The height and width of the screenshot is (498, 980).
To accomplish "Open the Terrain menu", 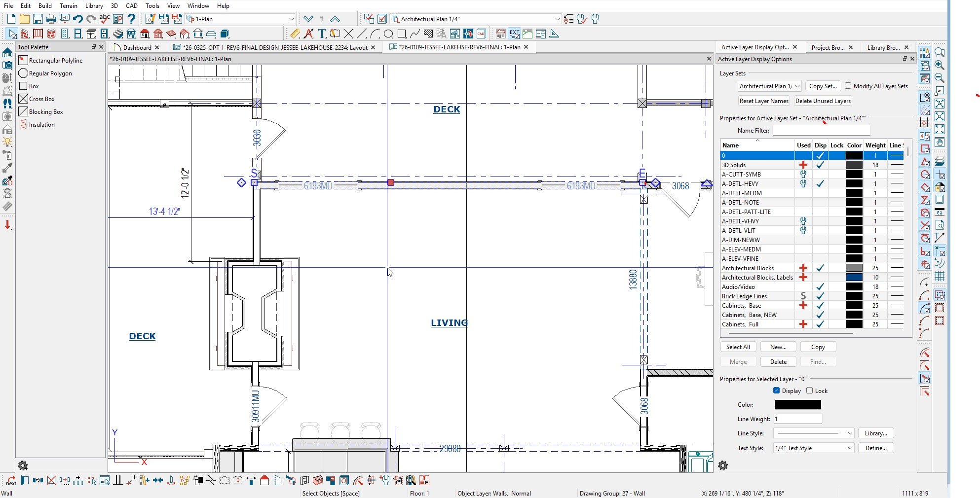I will [x=68, y=5].
